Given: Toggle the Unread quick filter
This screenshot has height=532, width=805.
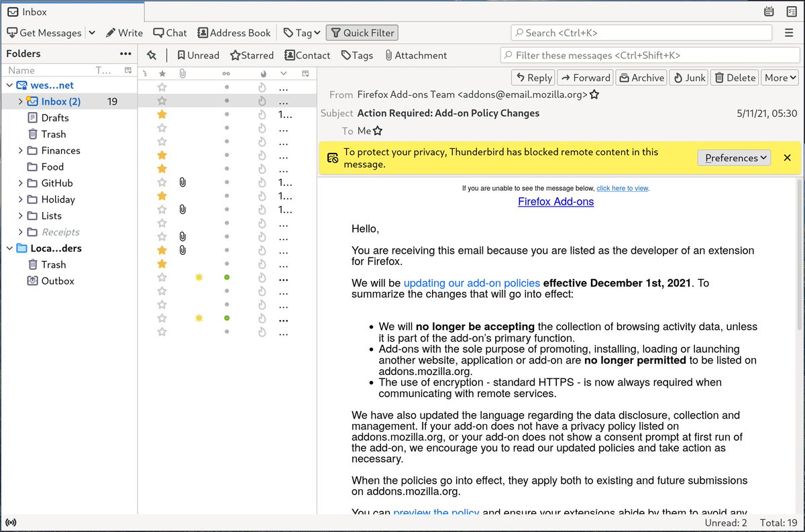Looking at the screenshot, I should [198, 55].
